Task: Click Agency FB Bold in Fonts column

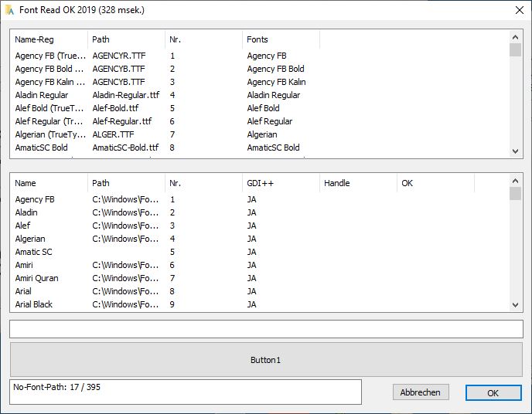Action: pos(275,69)
